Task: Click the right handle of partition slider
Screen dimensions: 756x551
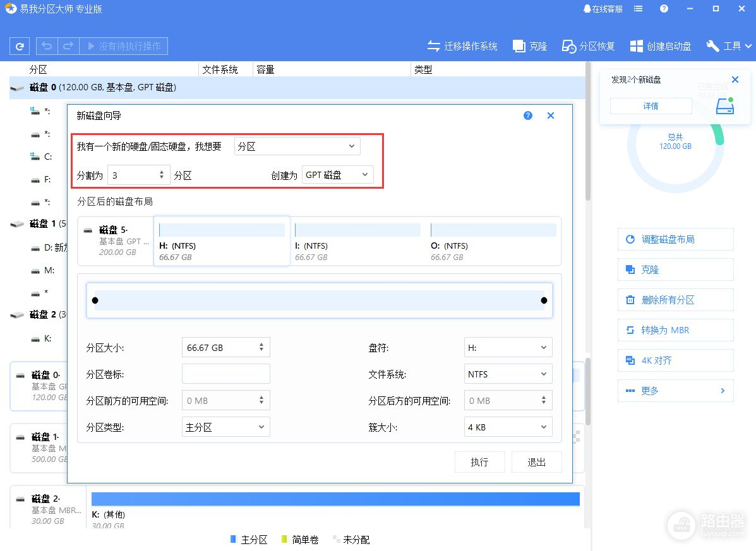Action: 544,300
